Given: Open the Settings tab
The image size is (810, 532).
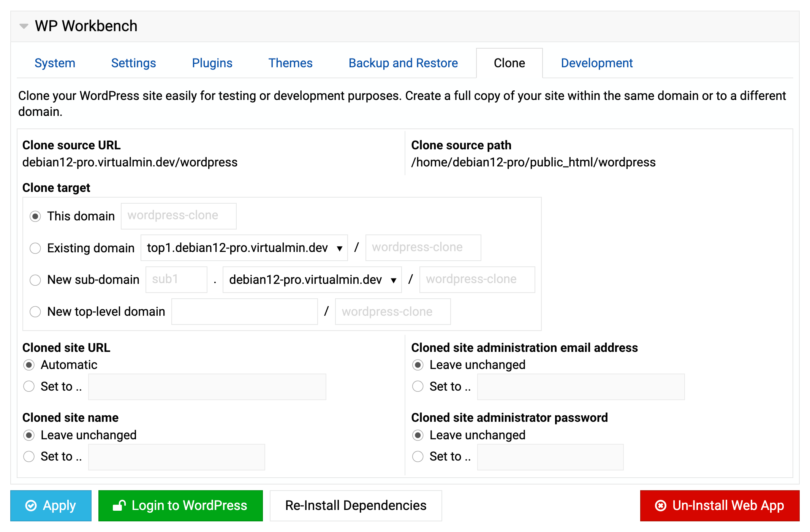Looking at the screenshot, I should tap(133, 63).
